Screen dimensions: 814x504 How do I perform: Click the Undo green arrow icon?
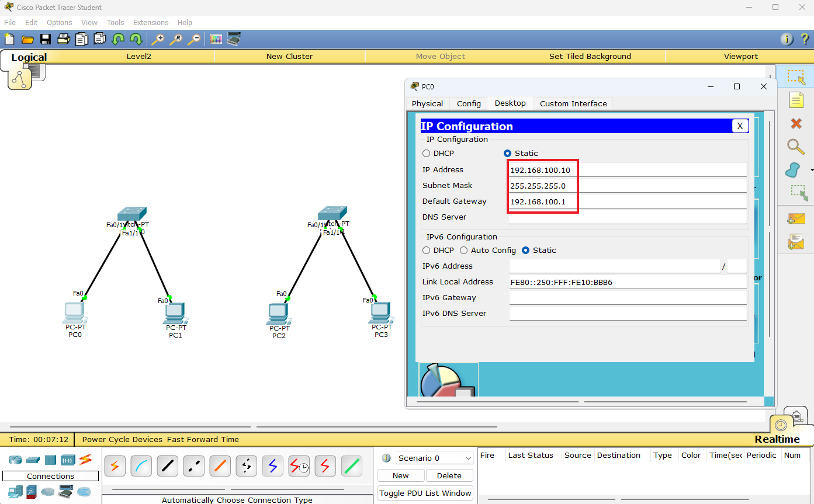click(118, 40)
